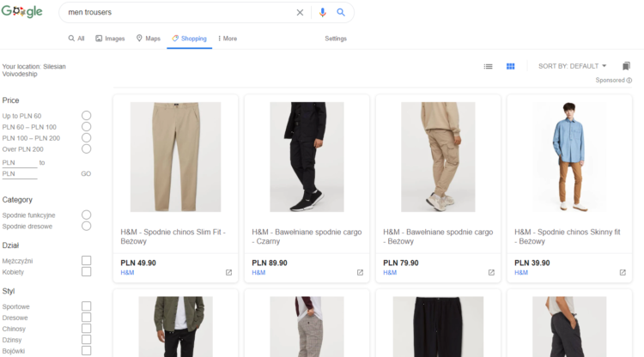Expand the More search options menu
Screen dimensions: 644x357
coord(228,39)
